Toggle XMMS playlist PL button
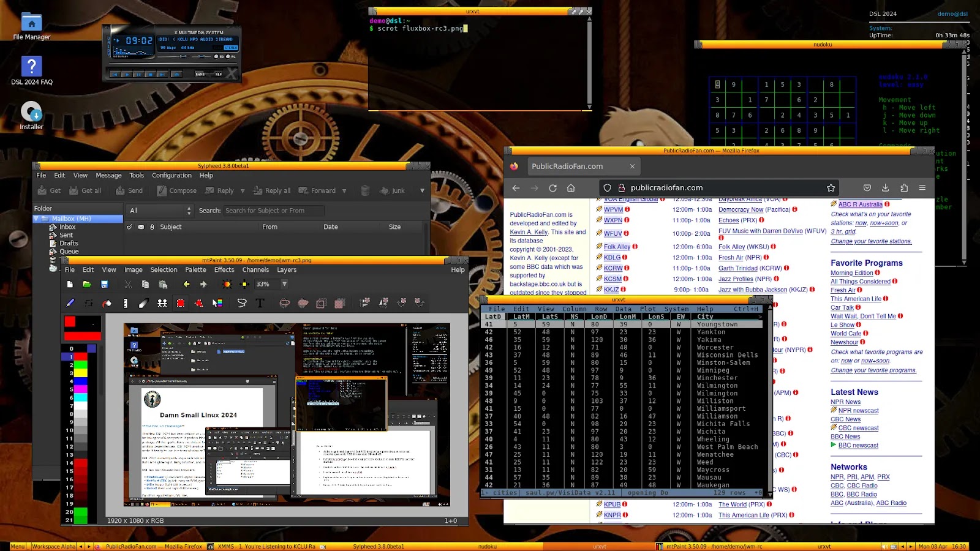 coord(231,56)
